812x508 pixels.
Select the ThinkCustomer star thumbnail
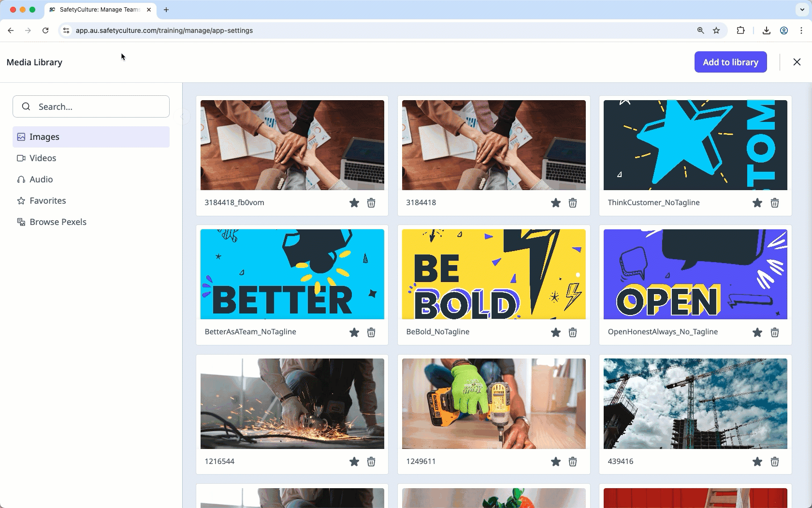696,145
